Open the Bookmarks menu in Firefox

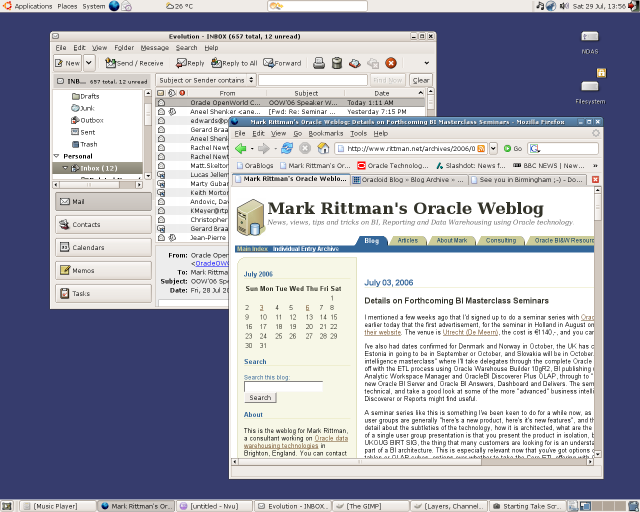pyautogui.click(x=325, y=134)
